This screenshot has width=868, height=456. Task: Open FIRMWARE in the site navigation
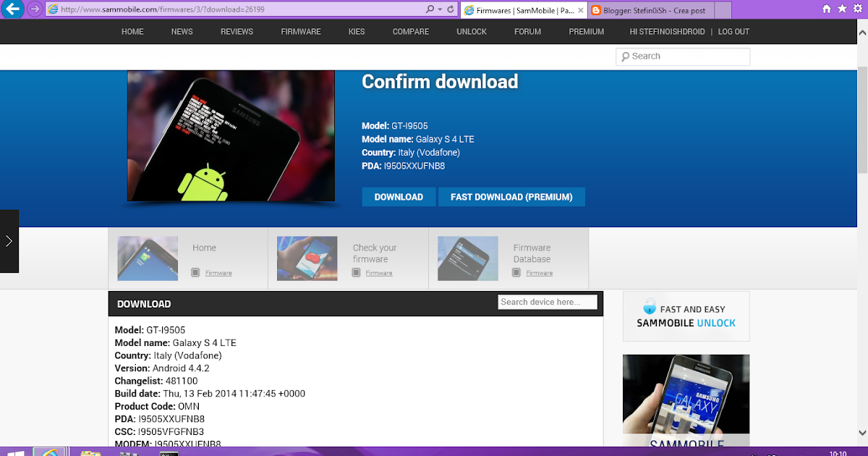point(301,32)
